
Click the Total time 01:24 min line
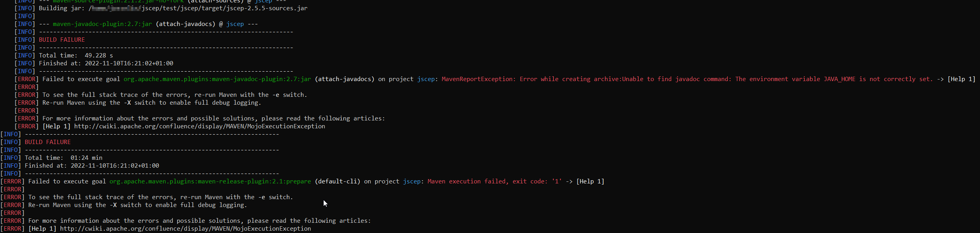(x=64, y=158)
